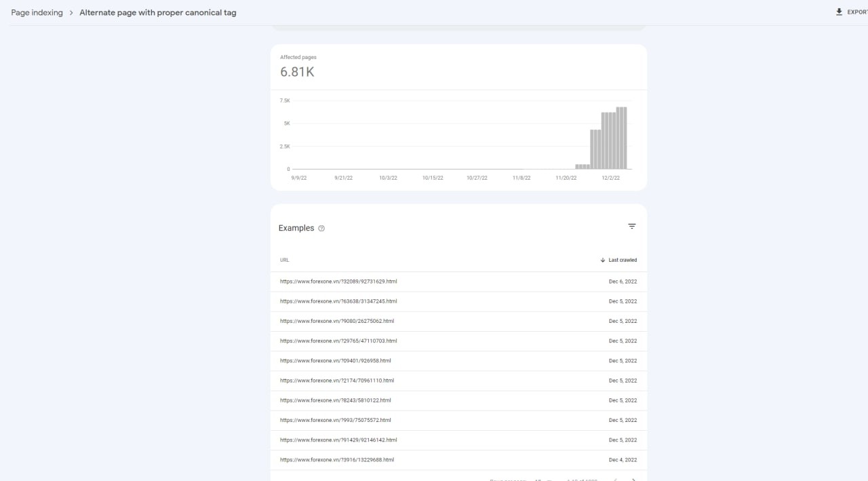Inspect the URL ending 993/75075572.html
This screenshot has width=868, height=481.
336,420
